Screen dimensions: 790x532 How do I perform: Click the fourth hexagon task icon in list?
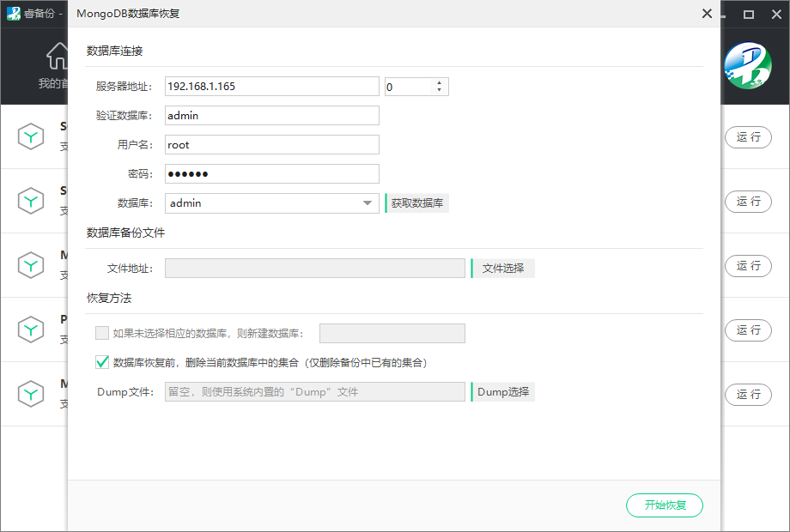[x=31, y=329]
